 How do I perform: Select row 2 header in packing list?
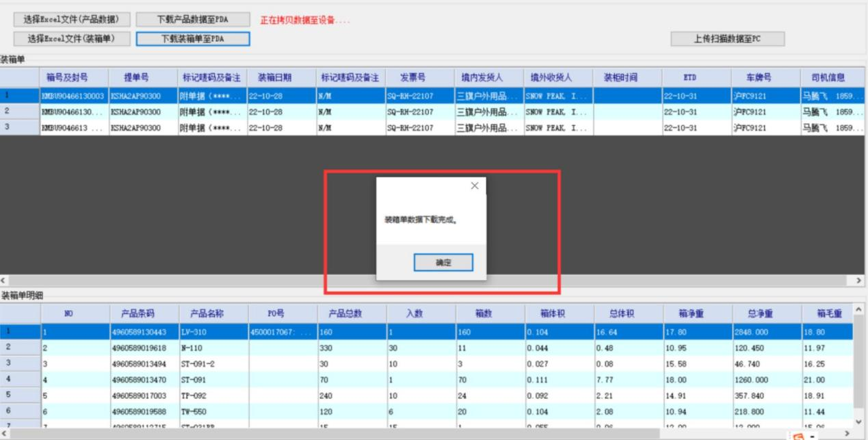pos(19,111)
